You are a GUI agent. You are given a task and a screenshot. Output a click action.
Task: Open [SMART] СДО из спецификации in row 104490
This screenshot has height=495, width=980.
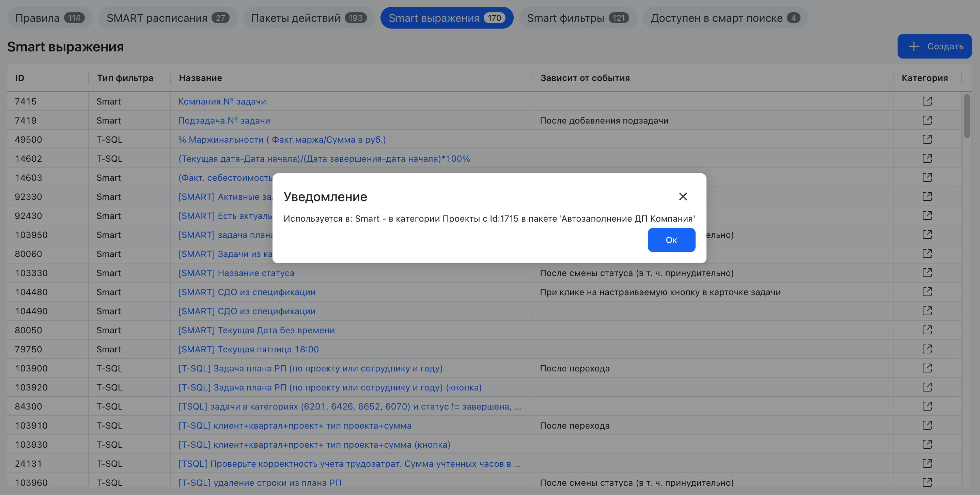click(x=247, y=312)
